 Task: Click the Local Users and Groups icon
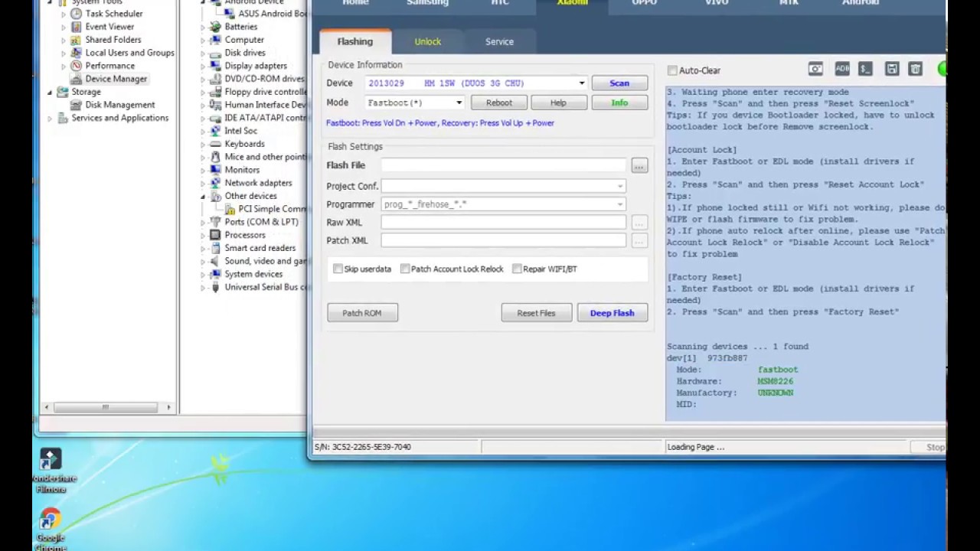point(76,53)
